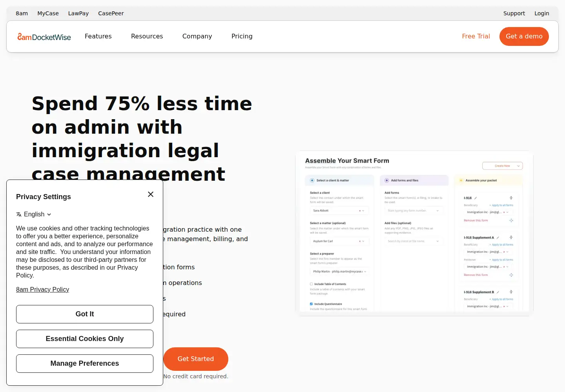Viewport: 565px width, 392px height.
Task: Expand the Asylum for Carl matter dropdown
Action: (x=363, y=241)
